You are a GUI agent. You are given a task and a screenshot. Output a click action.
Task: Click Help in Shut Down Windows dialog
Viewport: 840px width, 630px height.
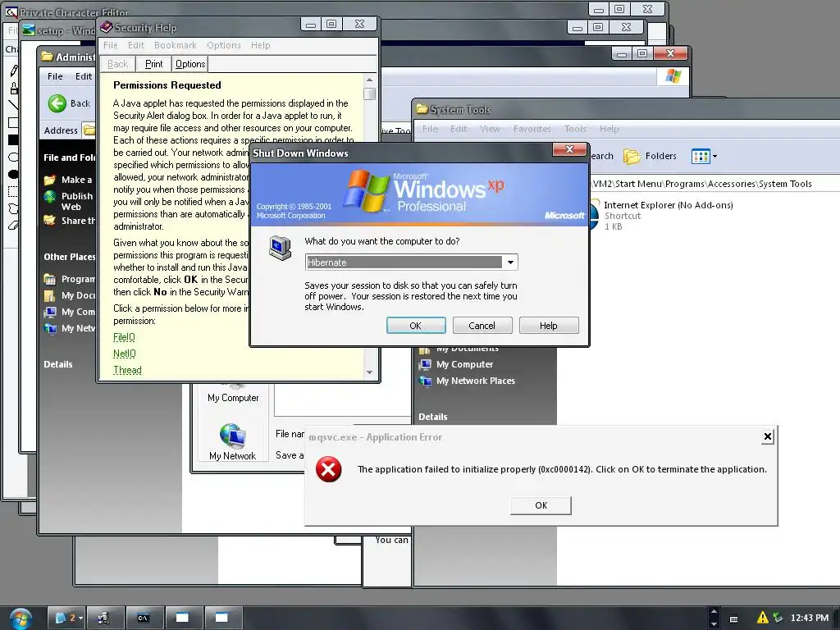click(x=549, y=326)
